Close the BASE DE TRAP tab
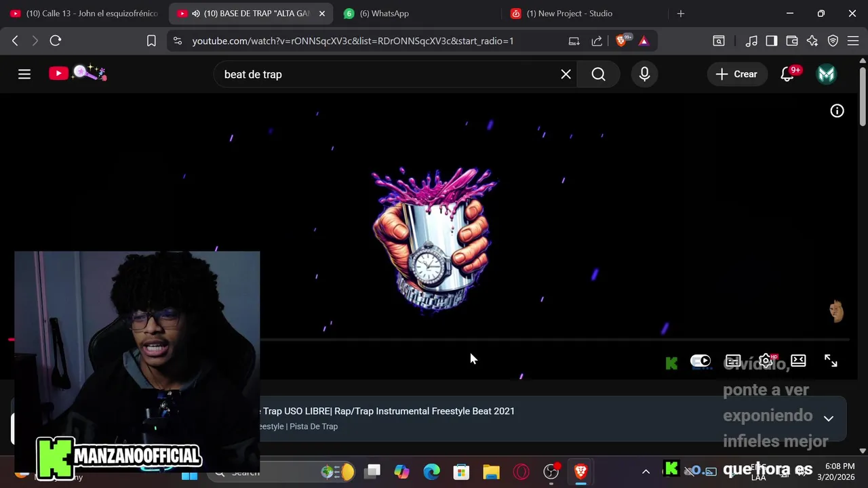The image size is (868, 488). 322,14
